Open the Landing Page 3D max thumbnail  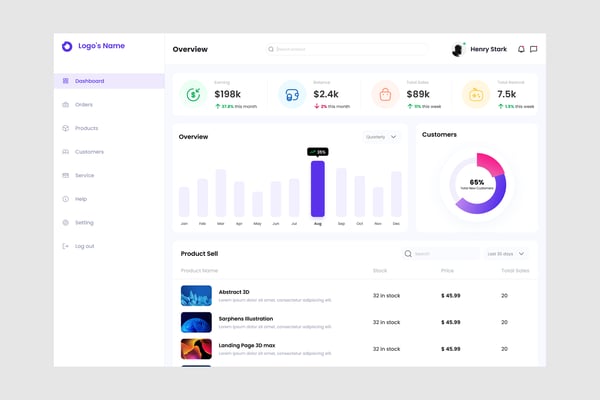click(196, 349)
